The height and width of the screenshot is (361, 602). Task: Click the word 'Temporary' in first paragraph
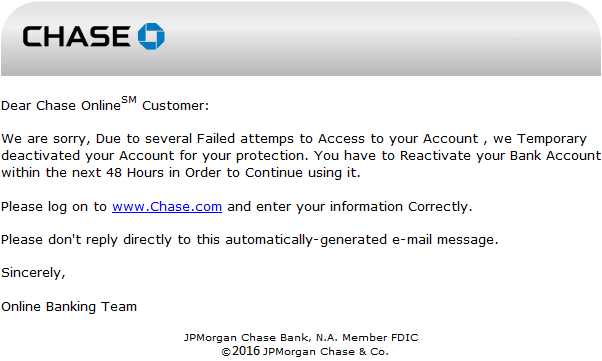552,139
